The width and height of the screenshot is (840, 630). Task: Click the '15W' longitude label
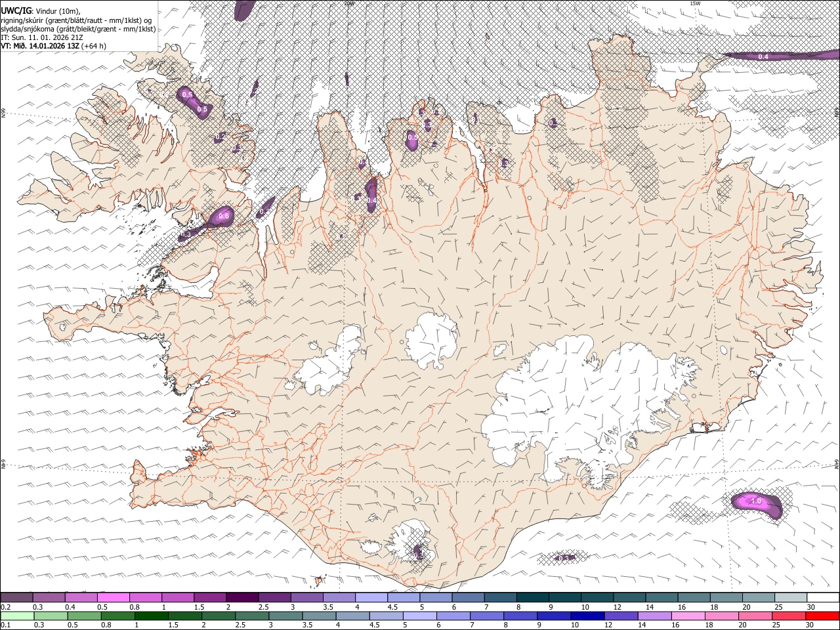click(x=695, y=3)
